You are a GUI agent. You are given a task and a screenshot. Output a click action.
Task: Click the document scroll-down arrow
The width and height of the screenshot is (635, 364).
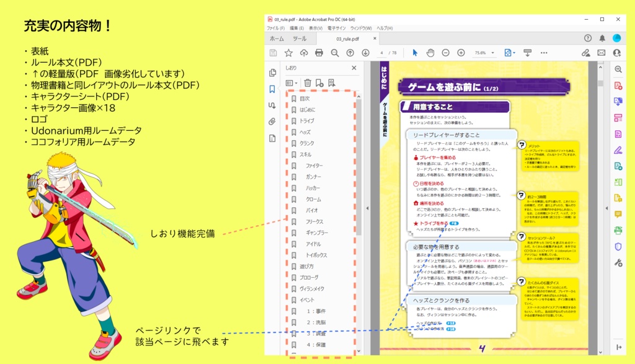(600, 352)
